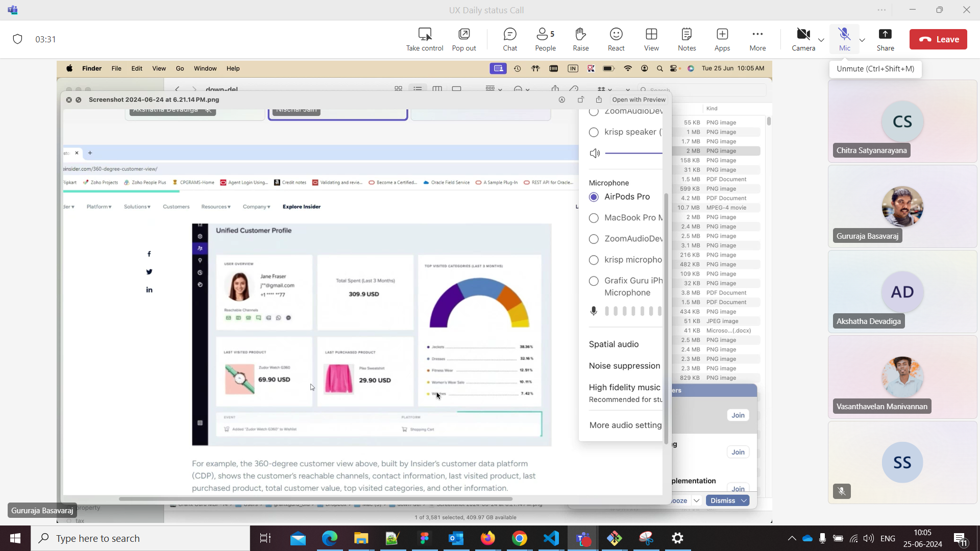980x551 pixels.
Task: Share your screen content
Action: pyautogui.click(x=885, y=39)
